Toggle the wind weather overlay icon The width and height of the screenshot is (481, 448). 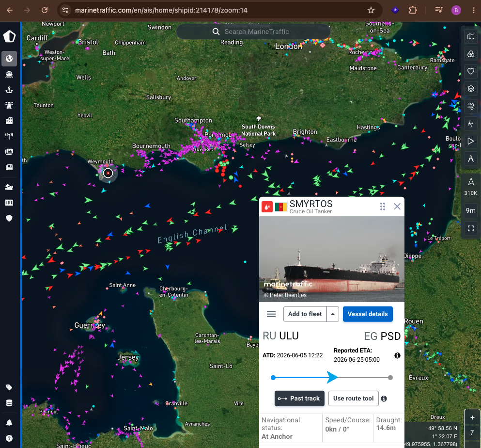pyautogui.click(x=470, y=106)
